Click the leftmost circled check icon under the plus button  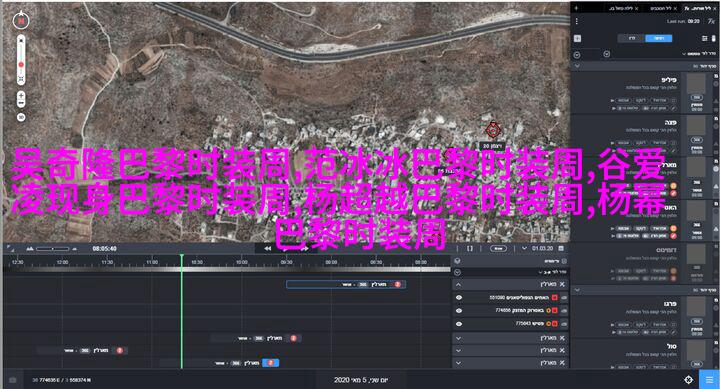(x=577, y=55)
